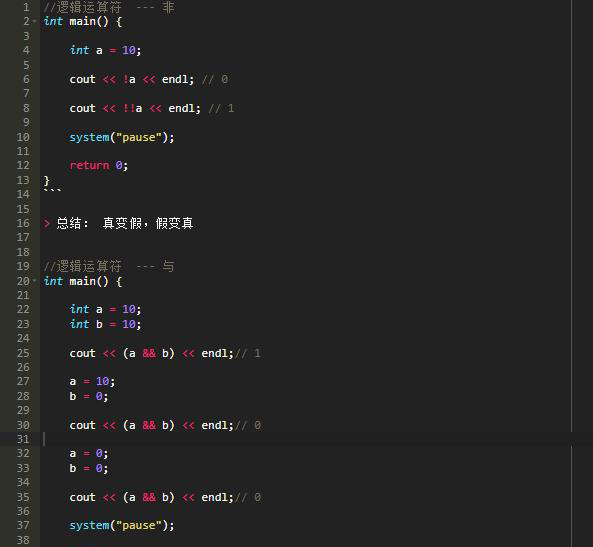Image resolution: width=593 pixels, height=547 pixels.
Task: Click 'b = 0;' on line 28
Action: (x=89, y=396)
